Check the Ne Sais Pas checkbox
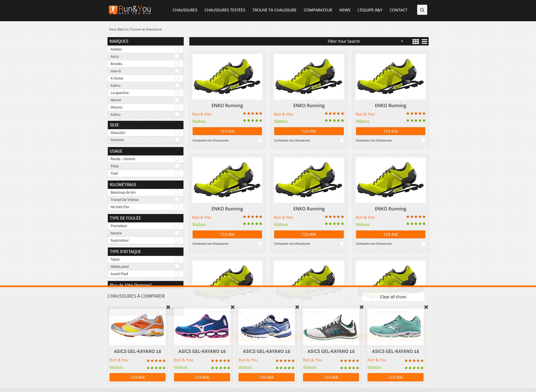 [x=177, y=207]
